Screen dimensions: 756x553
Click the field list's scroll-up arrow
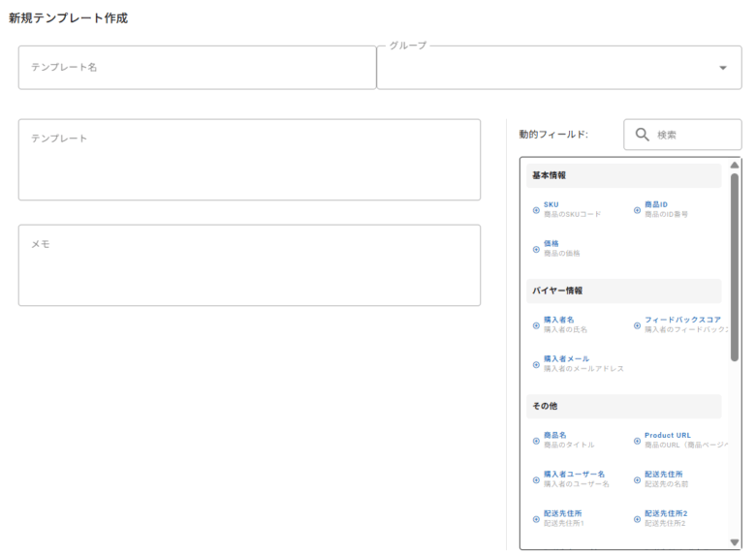[x=735, y=165]
